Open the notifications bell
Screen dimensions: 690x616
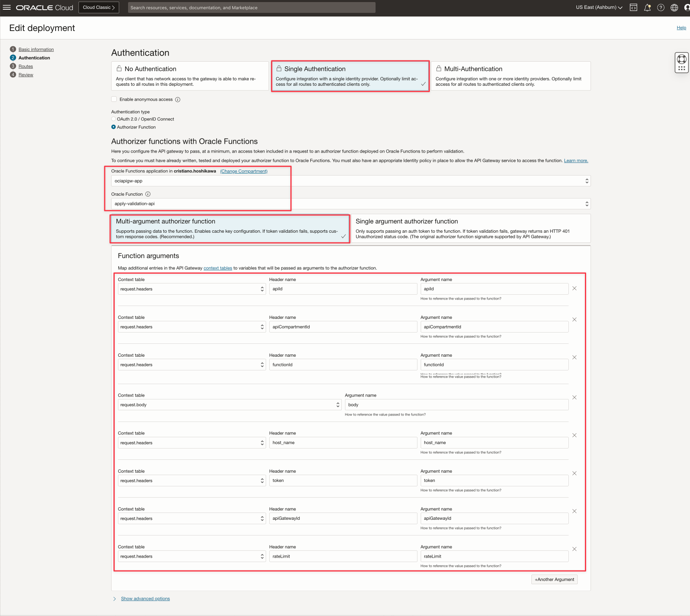point(647,8)
